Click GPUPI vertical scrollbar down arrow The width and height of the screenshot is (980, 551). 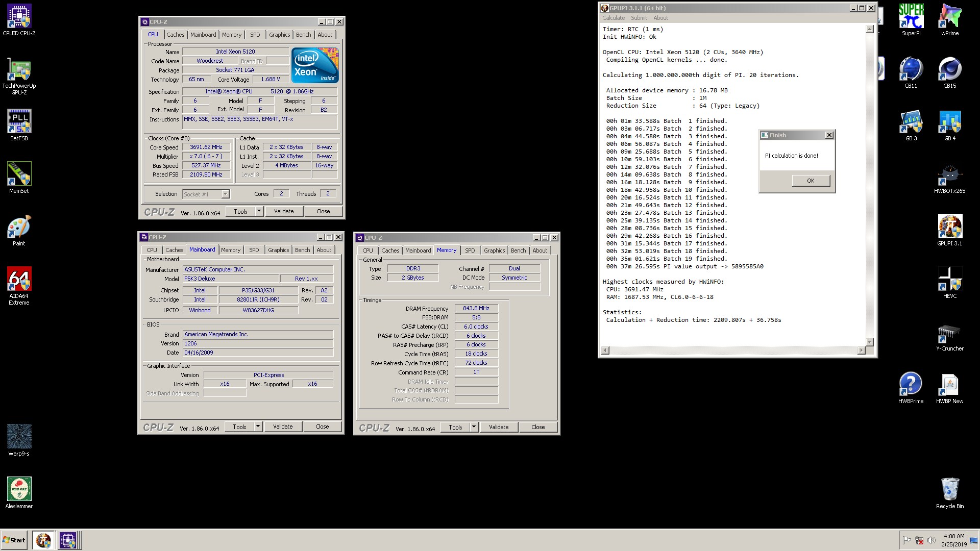[870, 342]
